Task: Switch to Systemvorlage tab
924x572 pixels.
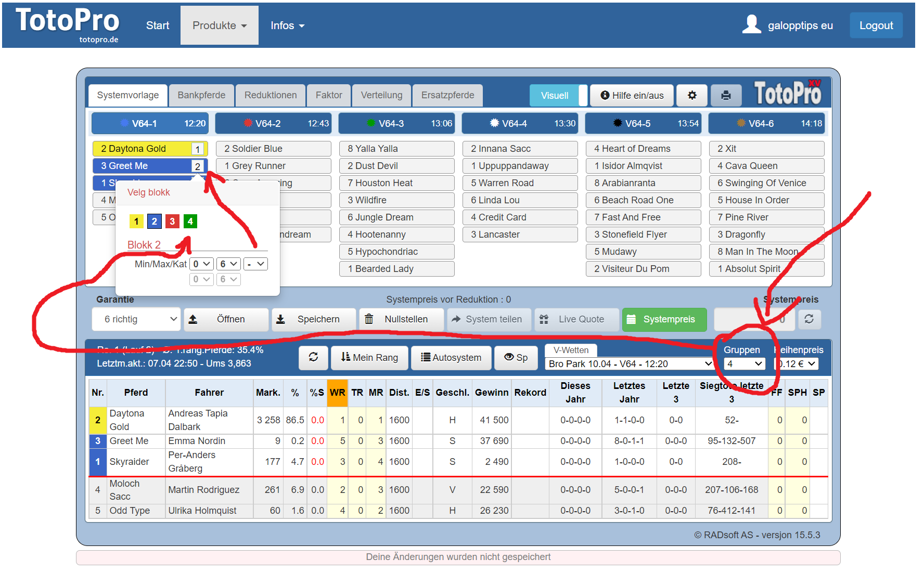Action: (128, 95)
